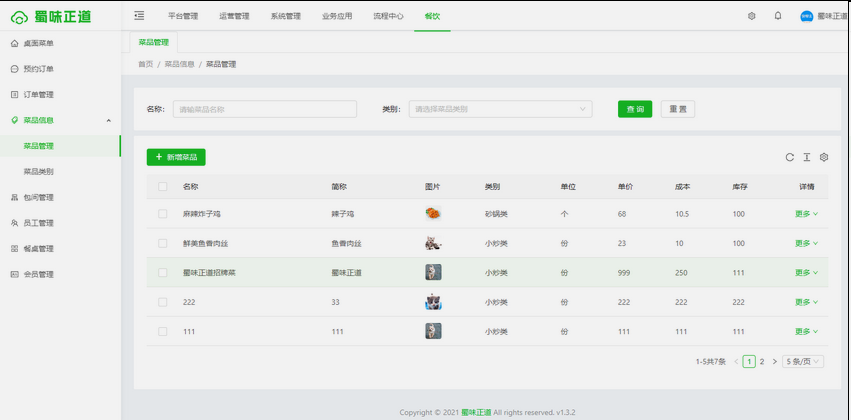Screen dimensions: 851x420
Task: Open the 5 条/页 page size dropdown
Action: point(803,361)
